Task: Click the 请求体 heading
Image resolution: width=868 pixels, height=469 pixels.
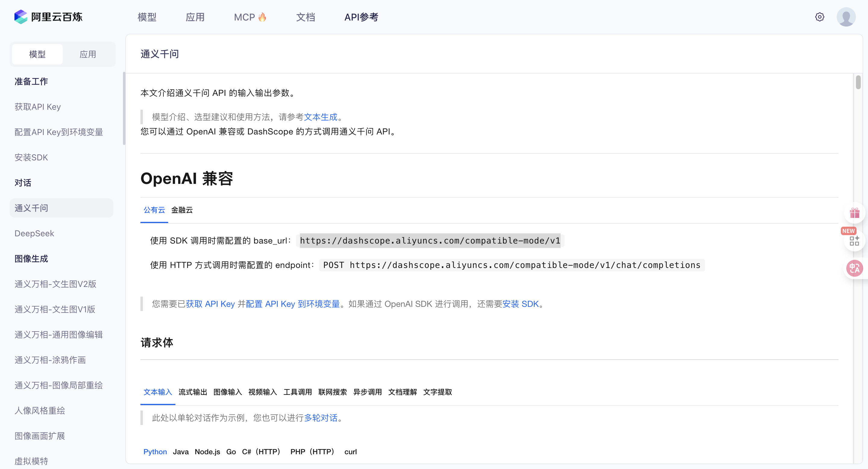Action: click(x=157, y=343)
